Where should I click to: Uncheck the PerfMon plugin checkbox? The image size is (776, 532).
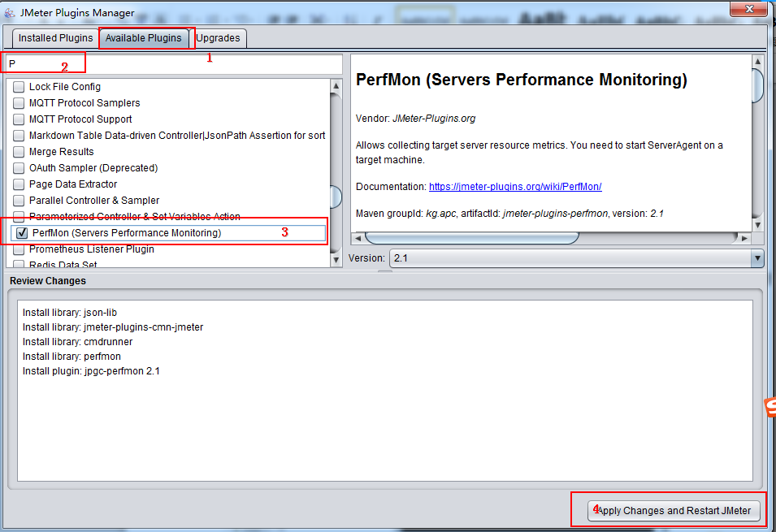[22, 233]
